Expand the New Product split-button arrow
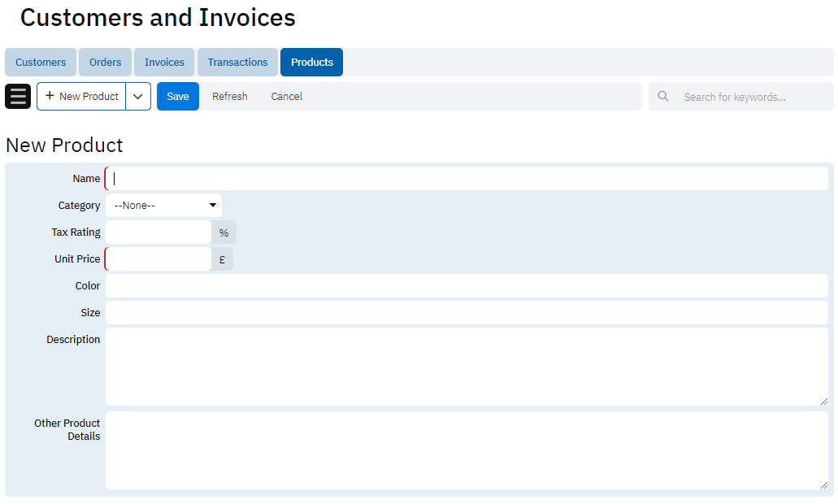 [138, 96]
